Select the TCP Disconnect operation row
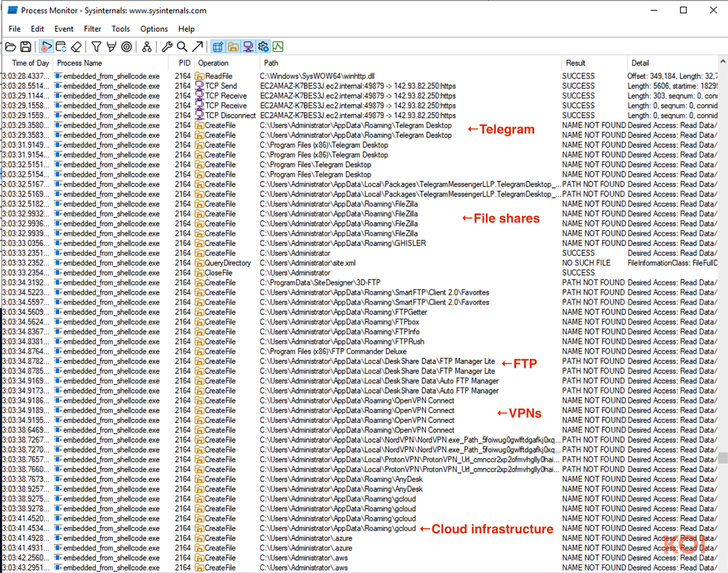The image size is (728, 573). click(360, 116)
